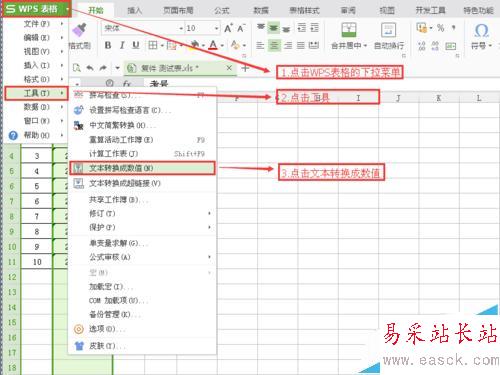Image resolution: width=500 pixels, height=375 pixels.
Task: Open the 窗口 (W) menu
Action: click(x=36, y=121)
